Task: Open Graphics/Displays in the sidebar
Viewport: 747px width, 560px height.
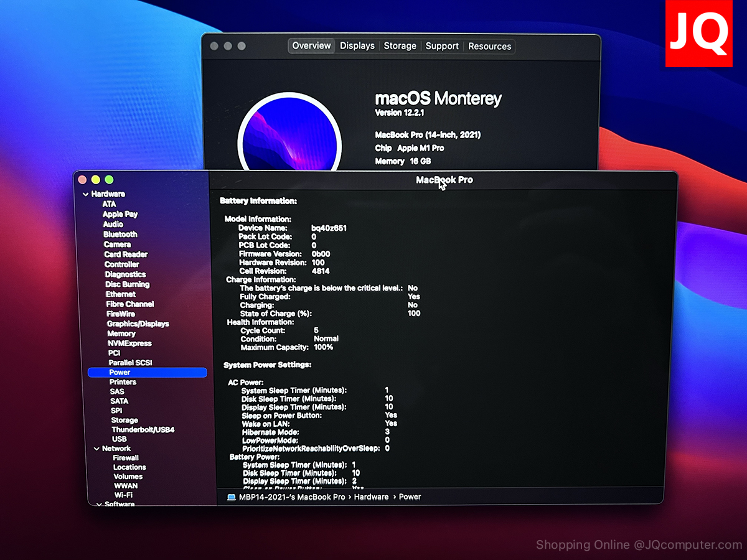Action: point(138,324)
